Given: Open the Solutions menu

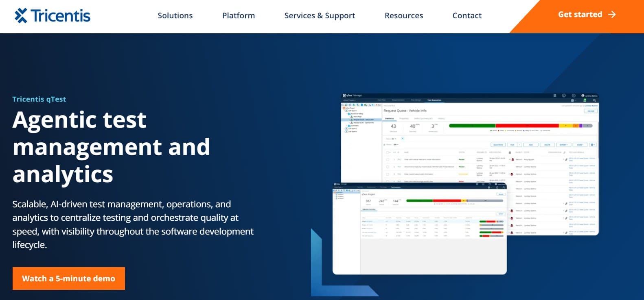Looking at the screenshot, I should pos(175,15).
